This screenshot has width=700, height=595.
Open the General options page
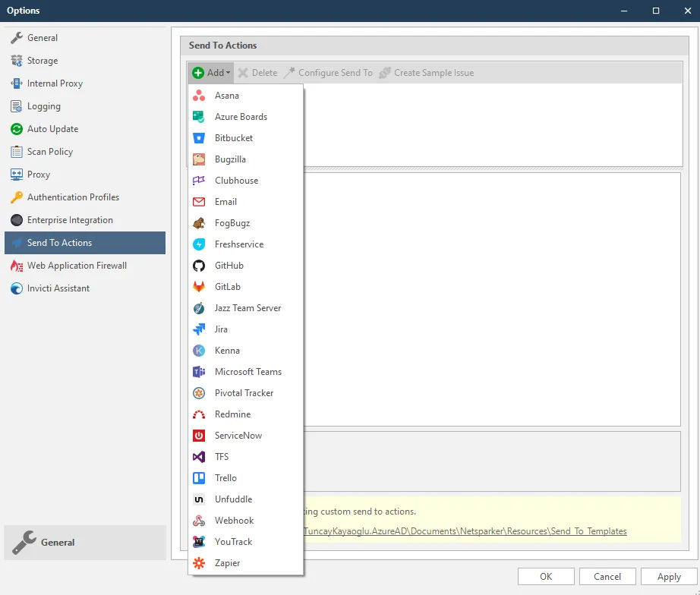click(x=85, y=38)
